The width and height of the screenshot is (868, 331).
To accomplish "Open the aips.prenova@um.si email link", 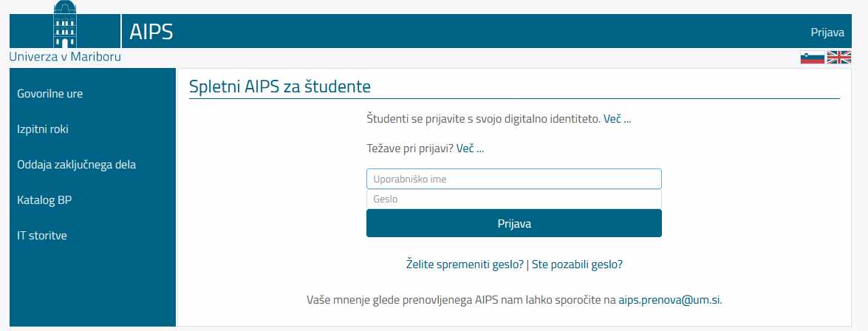I will pyautogui.click(x=669, y=301).
